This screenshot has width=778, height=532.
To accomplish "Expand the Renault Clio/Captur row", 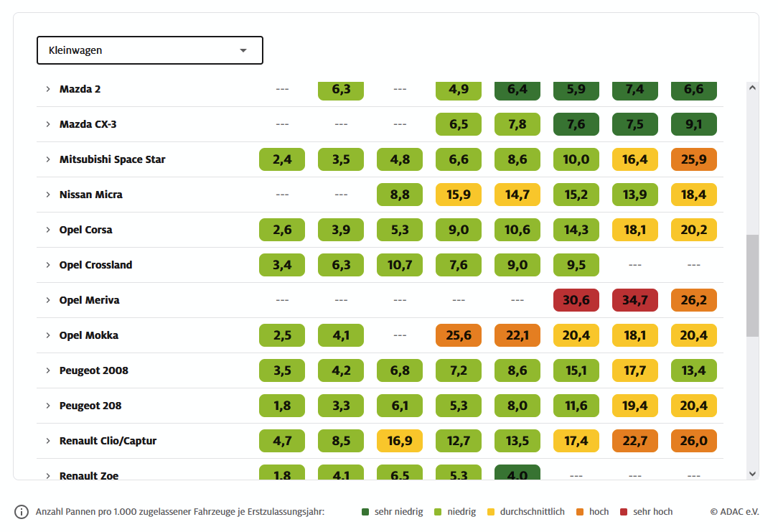I will 48,442.
